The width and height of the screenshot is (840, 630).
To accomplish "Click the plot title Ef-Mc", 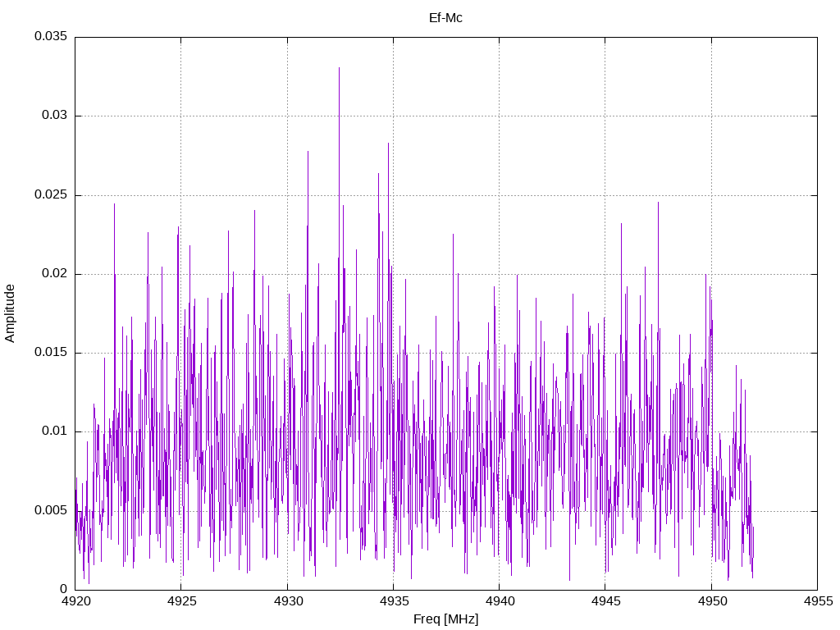I will click(x=445, y=18).
